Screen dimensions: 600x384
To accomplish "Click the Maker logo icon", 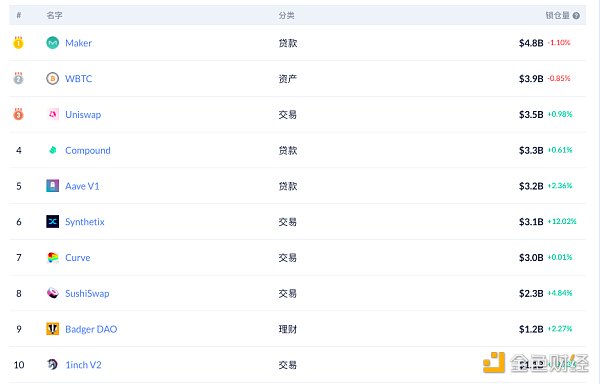I will [52, 43].
